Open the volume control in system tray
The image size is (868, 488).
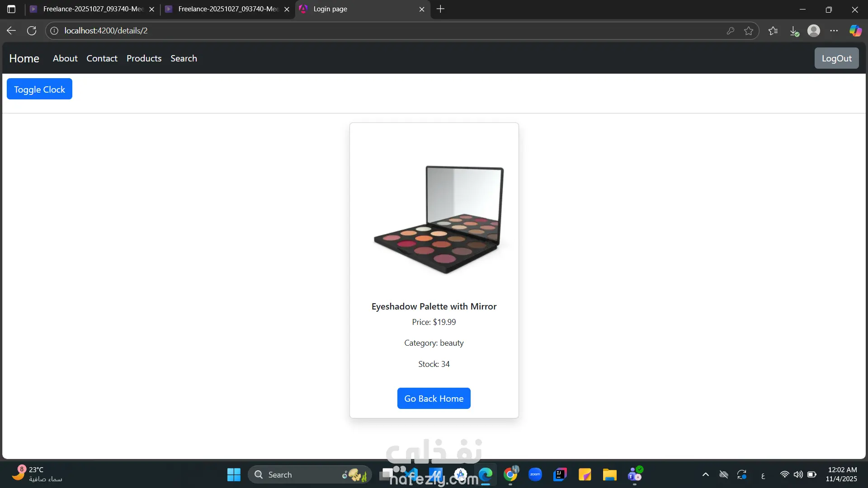[798, 474]
